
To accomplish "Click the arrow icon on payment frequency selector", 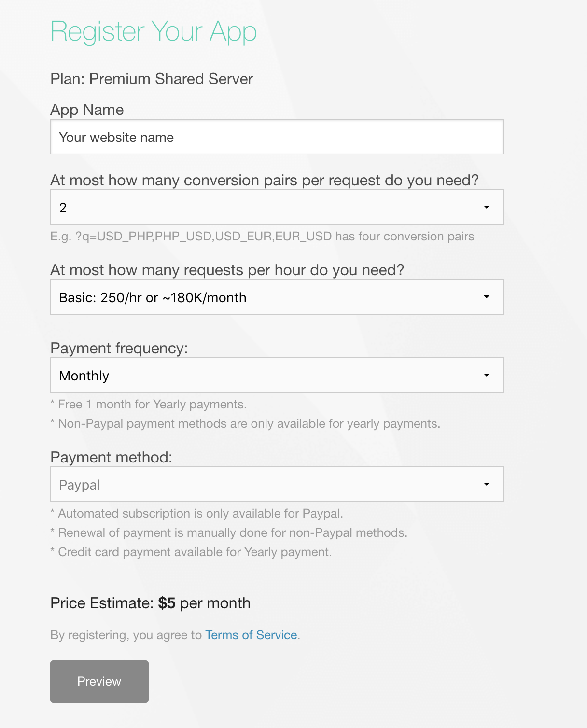I will (x=487, y=375).
